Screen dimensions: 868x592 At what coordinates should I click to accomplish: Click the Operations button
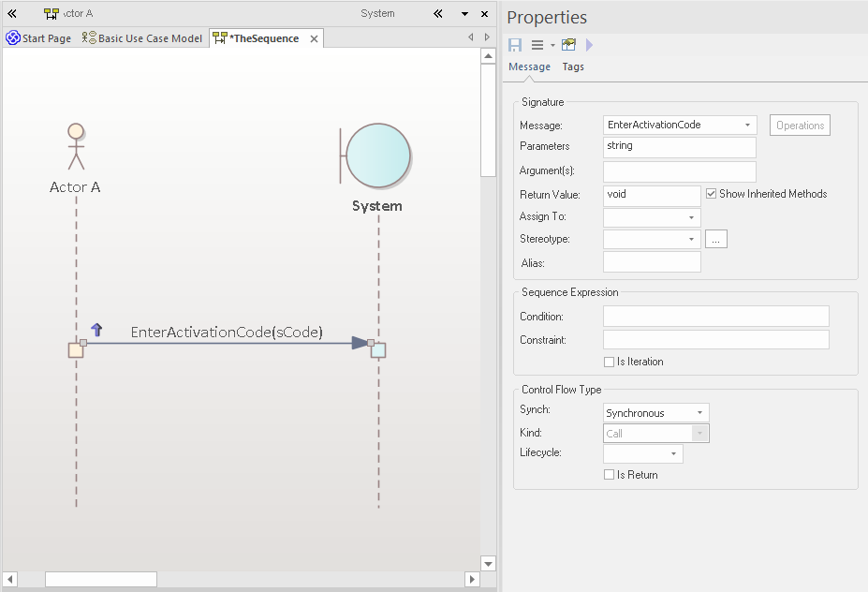(x=800, y=126)
